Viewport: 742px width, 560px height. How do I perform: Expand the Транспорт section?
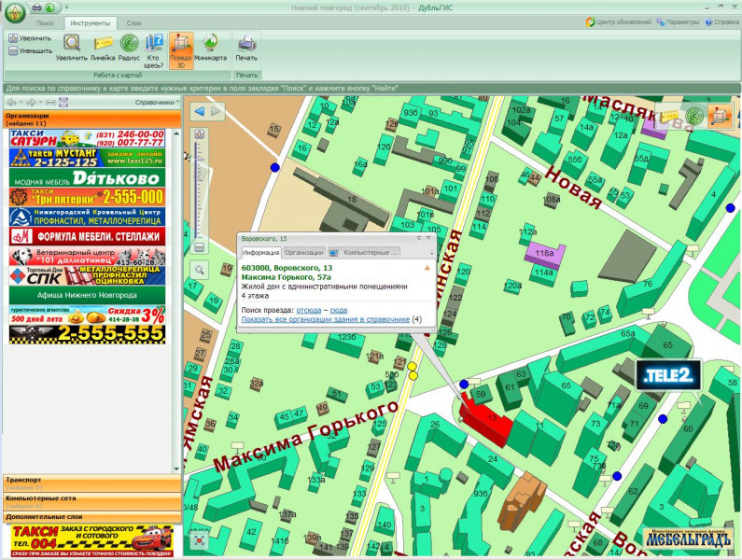[x=92, y=483]
